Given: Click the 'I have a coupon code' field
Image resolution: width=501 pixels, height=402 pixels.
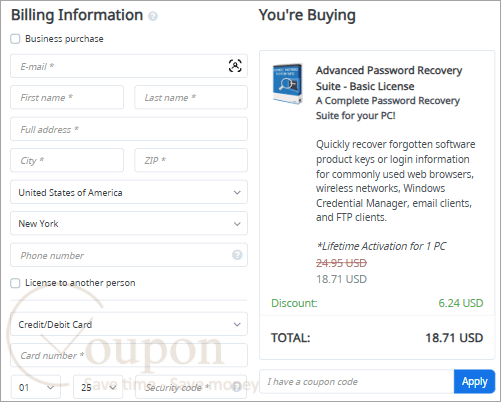Looking at the screenshot, I should point(357,381).
